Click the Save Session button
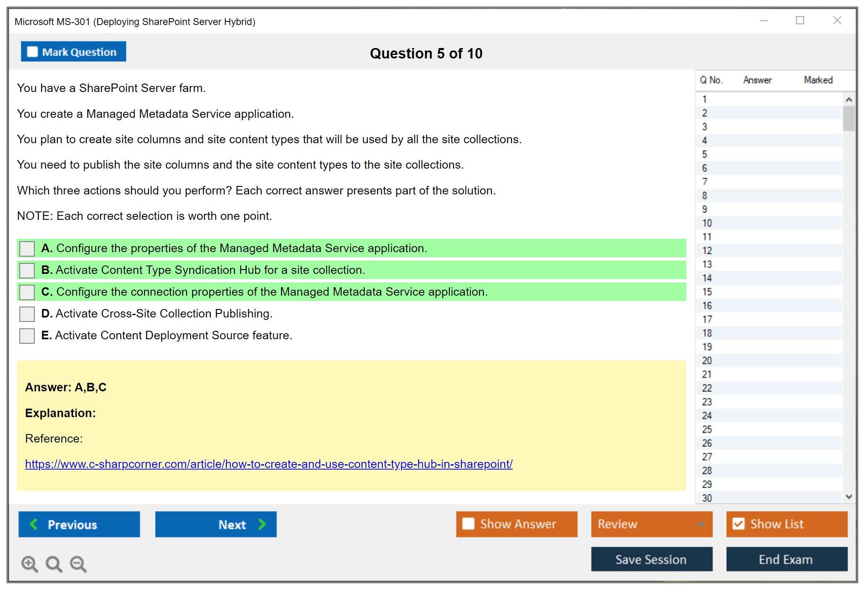This screenshot has height=593, width=868. point(651,559)
